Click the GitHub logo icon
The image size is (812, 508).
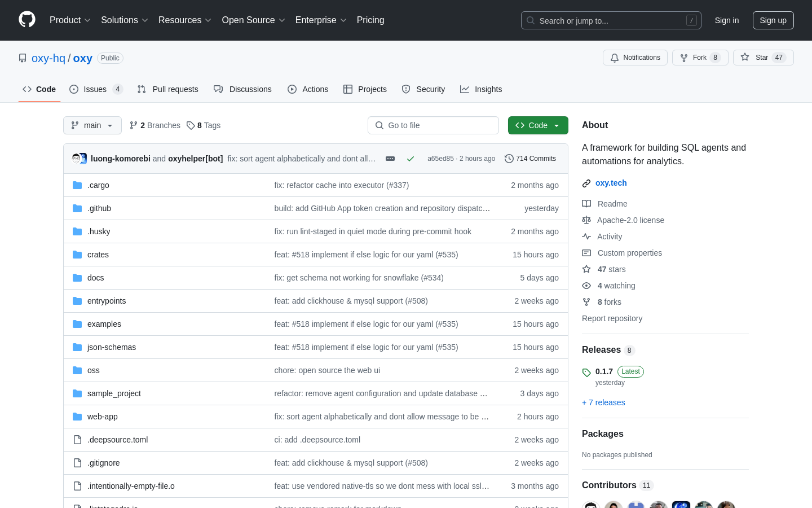27,20
